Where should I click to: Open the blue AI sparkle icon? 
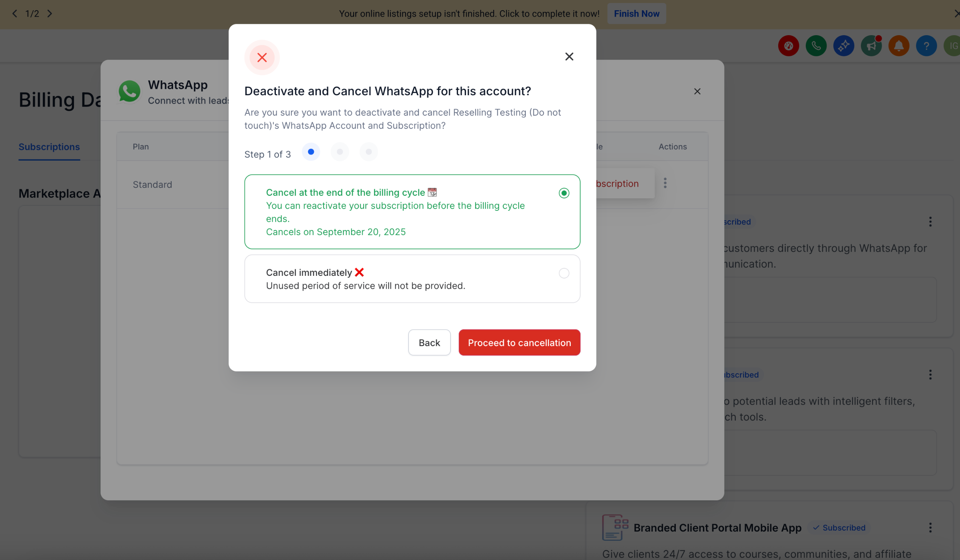tap(844, 46)
